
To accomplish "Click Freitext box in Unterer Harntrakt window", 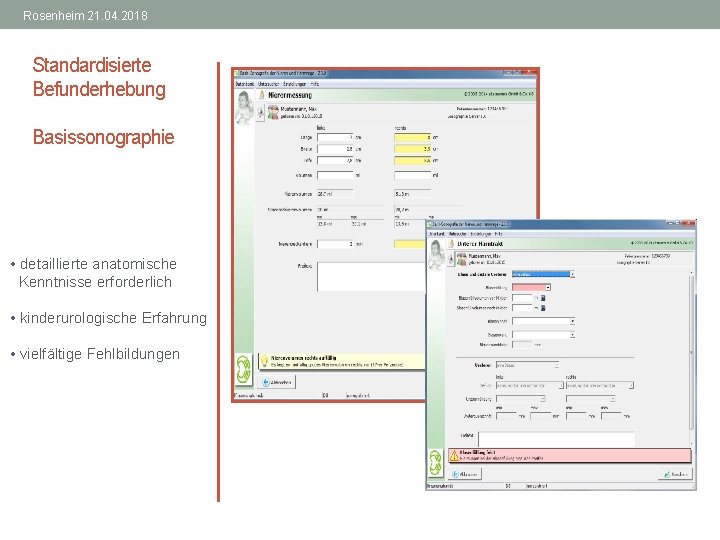I will tap(557, 439).
